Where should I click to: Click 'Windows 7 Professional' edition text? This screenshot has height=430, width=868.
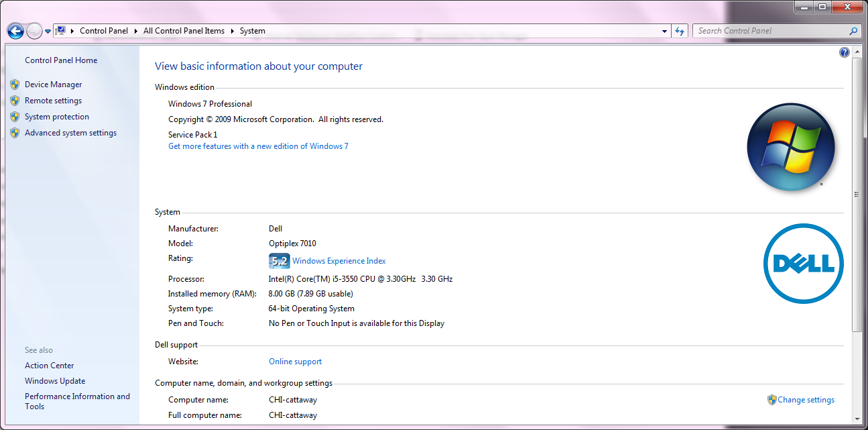point(210,104)
